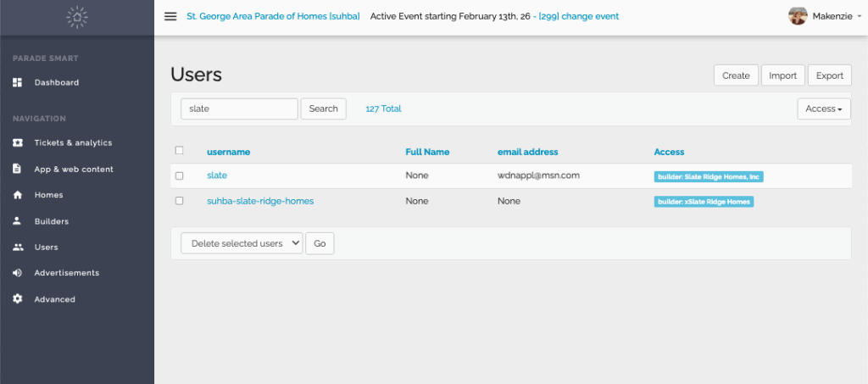Image resolution: width=868 pixels, height=384 pixels.
Task: Select the suhba-slate-ridge-homes row checkbox
Action: [x=179, y=201]
